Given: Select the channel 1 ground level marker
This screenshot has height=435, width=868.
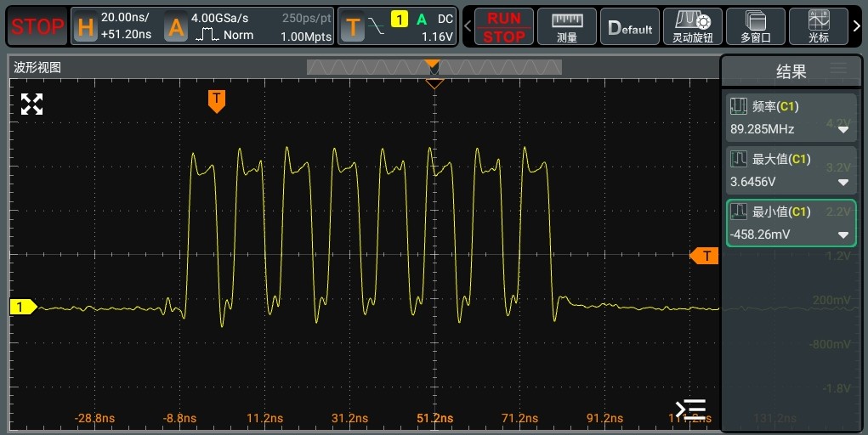Looking at the screenshot, I should (23, 307).
